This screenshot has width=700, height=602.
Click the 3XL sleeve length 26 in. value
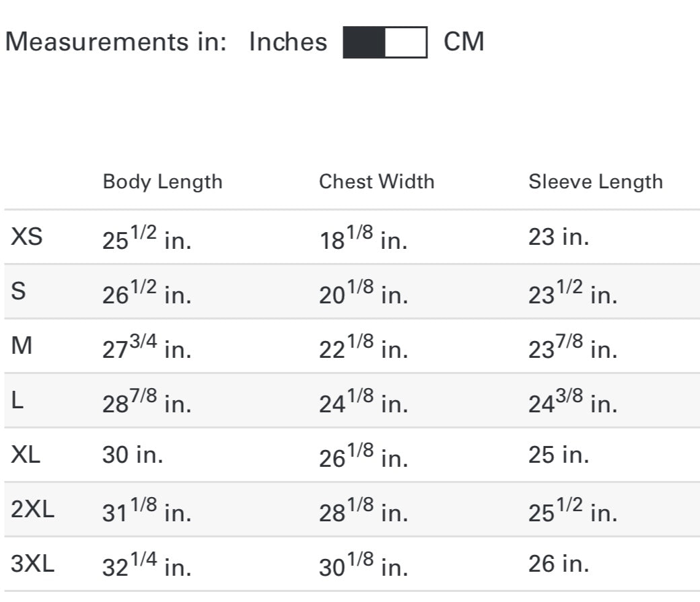pos(559,564)
